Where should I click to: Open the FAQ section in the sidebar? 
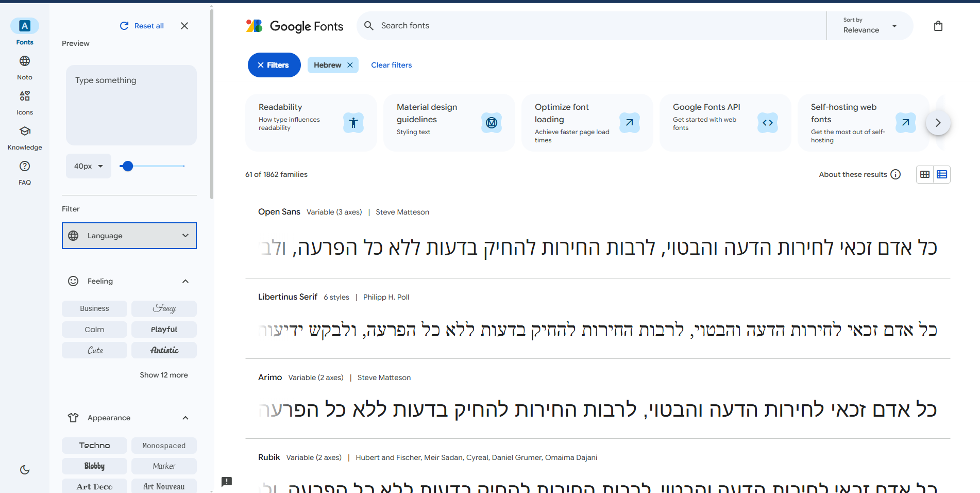(24, 171)
